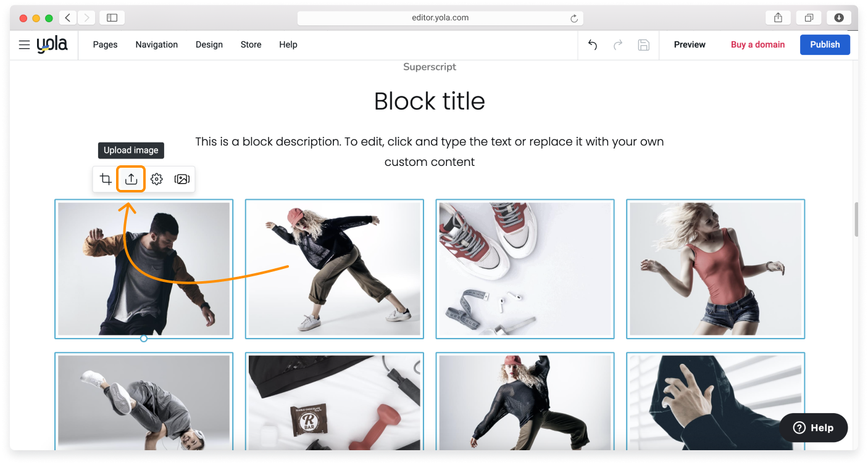The width and height of the screenshot is (868, 465).
Task: Open the Pages menu
Action: [x=104, y=44]
